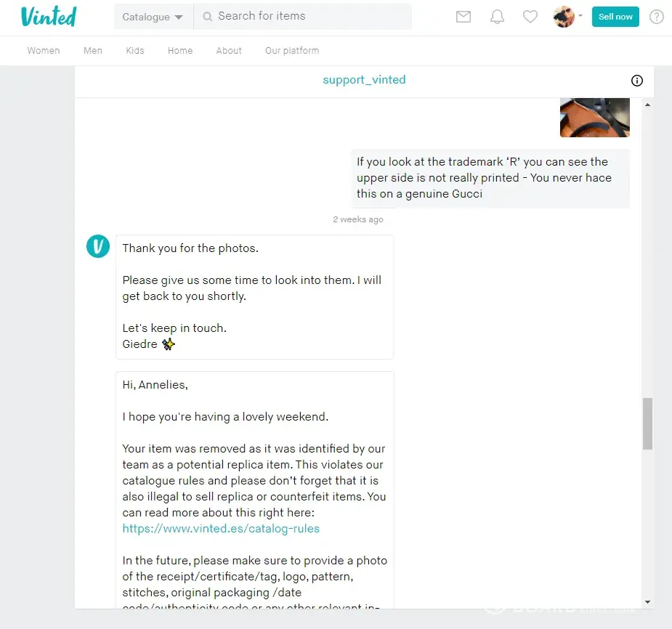This screenshot has height=629, width=672.
Task: Click the Vinted logo
Action: pyautogui.click(x=49, y=17)
